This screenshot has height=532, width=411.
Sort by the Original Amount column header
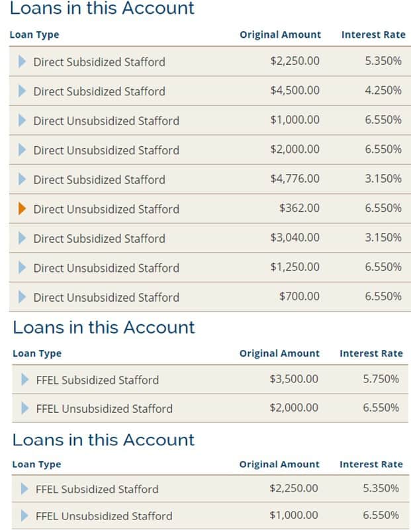(x=279, y=34)
